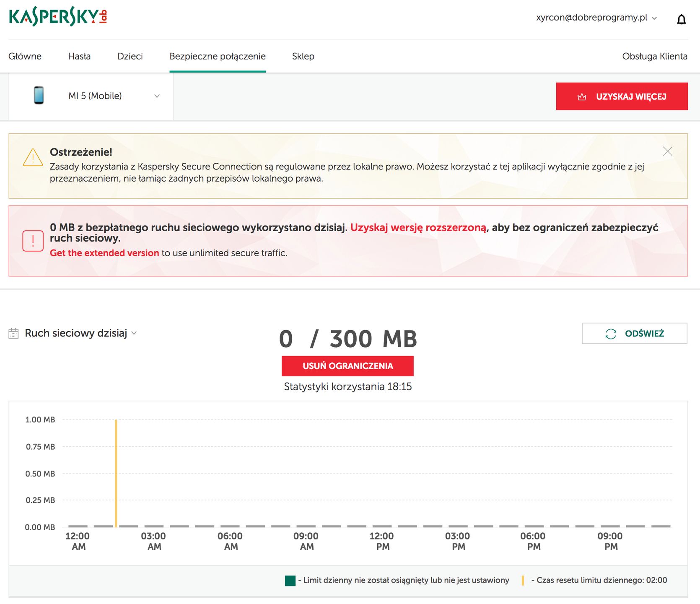Screen dimensions: 700x604
Task: Click the 0 / 300 MB usage counter
Action: 348,338
